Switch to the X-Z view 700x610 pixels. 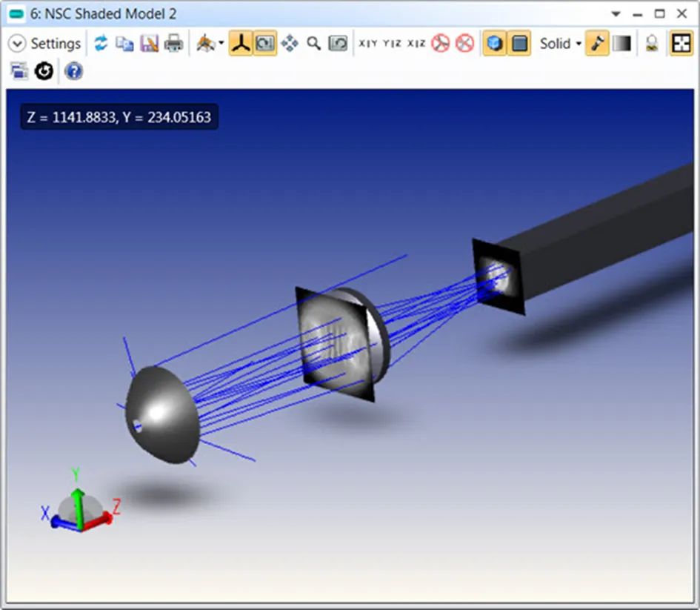click(x=416, y=43)
